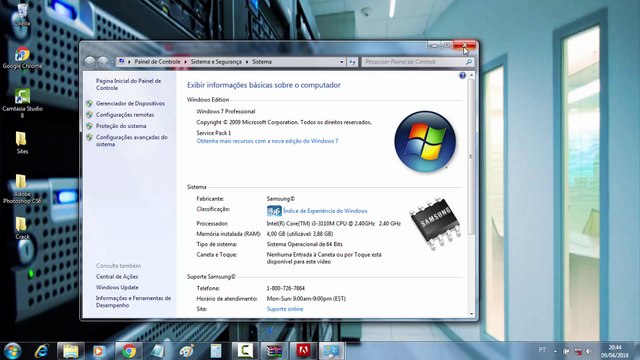
Task: Click Sistema e Segurança breadcrumb
Action: [x=216, y=62]
